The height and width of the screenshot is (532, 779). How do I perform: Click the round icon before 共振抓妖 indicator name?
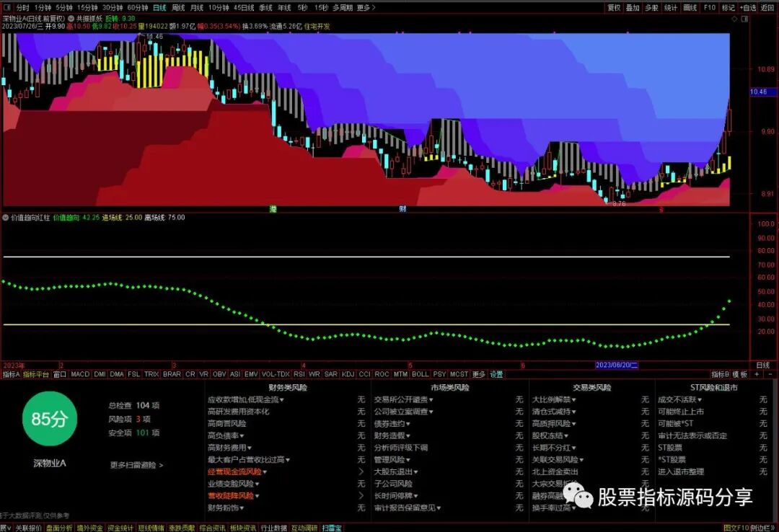point(71,18)
